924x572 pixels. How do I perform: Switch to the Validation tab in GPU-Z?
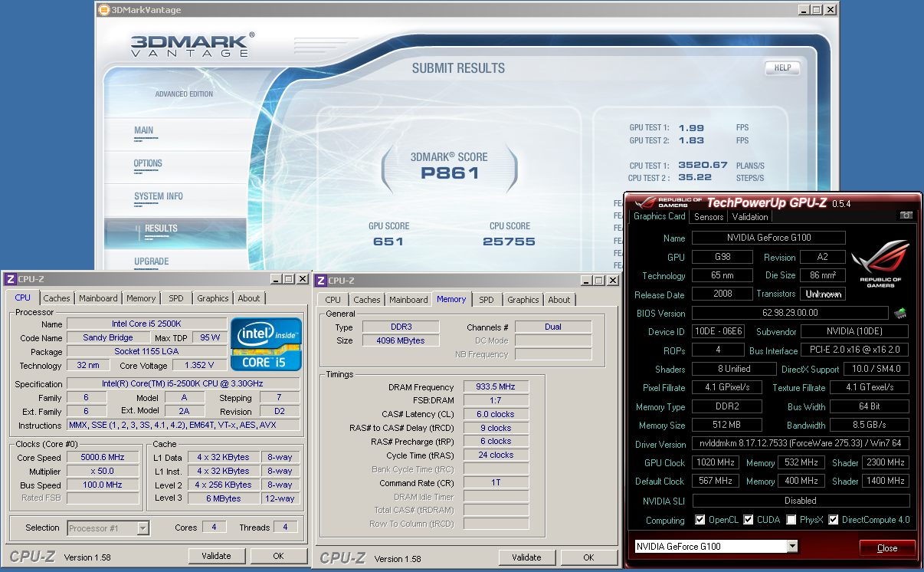[x=750, y=217]
